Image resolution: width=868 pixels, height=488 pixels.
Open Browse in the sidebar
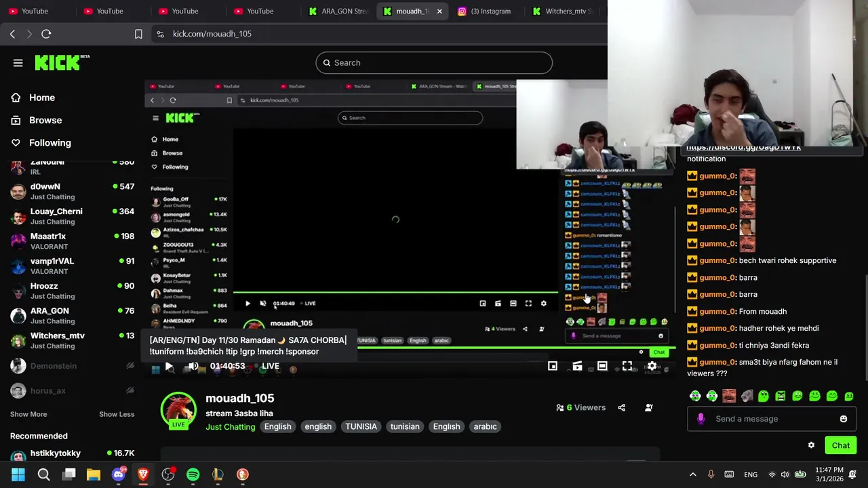tap(45, 120)
